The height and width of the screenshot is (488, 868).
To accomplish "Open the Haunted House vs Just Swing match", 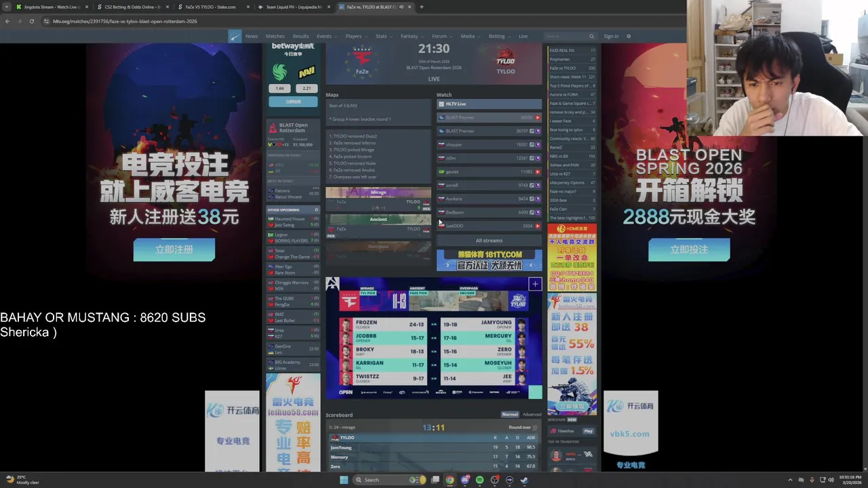I will (293, 222).
